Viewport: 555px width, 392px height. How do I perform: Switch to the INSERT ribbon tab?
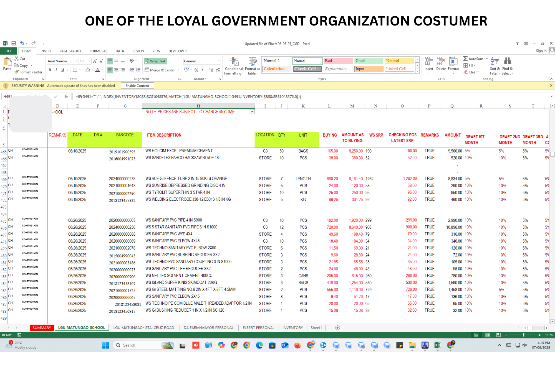46,51
